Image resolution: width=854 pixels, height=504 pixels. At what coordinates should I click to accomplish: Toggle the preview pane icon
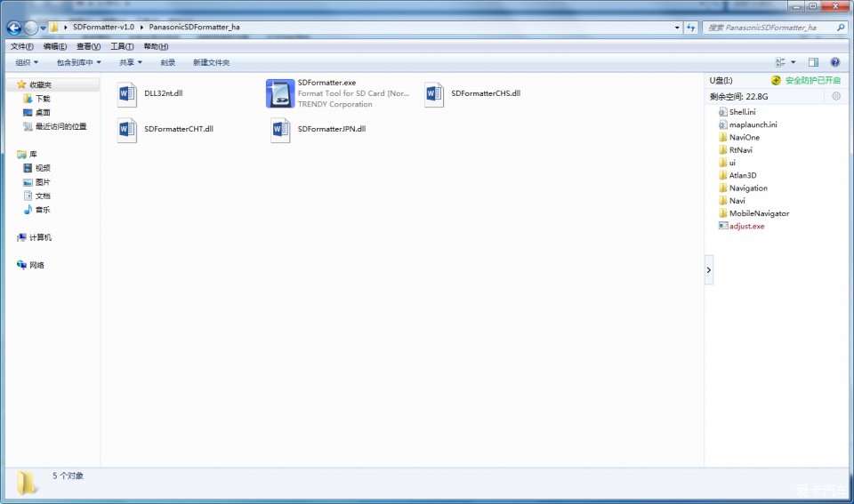click(x=813, y=62)
